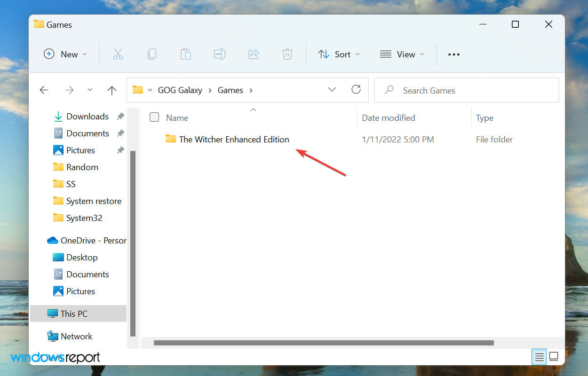Click the horizontal scrollbar in file list

(324, 343)
